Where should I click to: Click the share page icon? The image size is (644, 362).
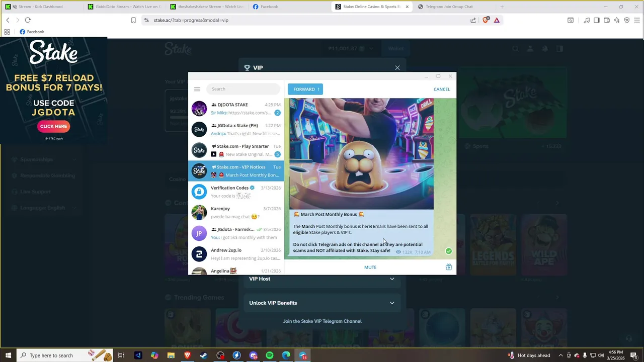[473, 20]
